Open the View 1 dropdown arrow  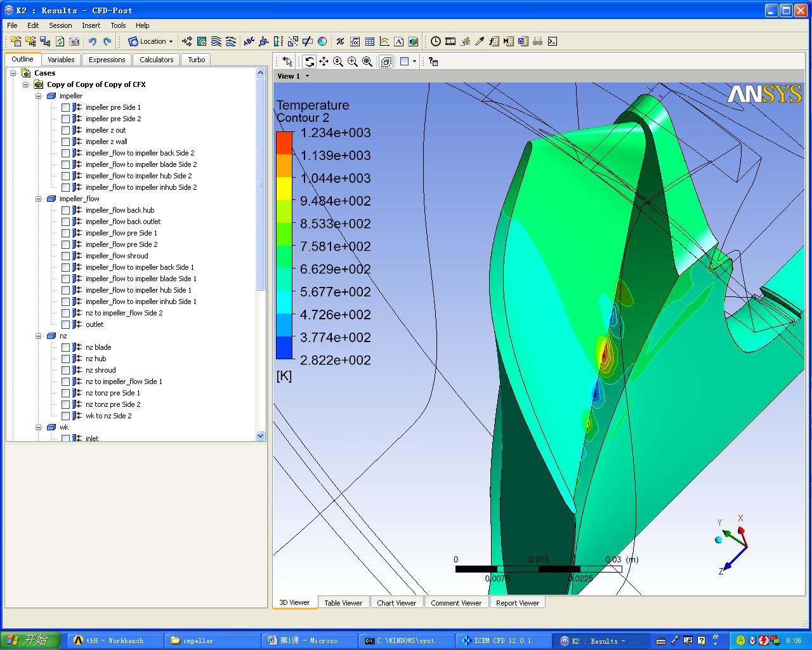tap(308, 76)
